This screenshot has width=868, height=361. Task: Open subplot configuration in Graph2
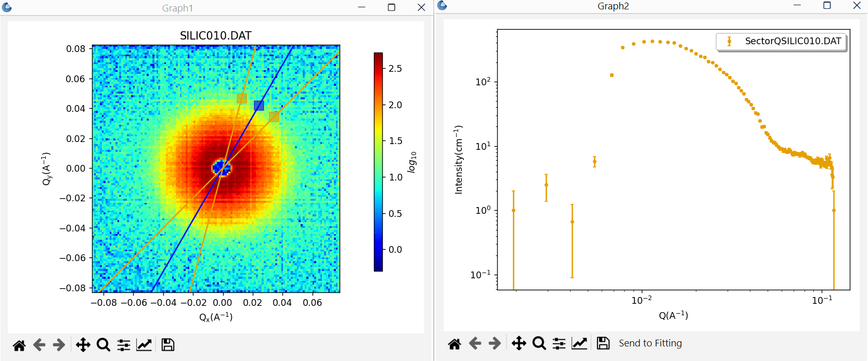(x=559, y=343)
